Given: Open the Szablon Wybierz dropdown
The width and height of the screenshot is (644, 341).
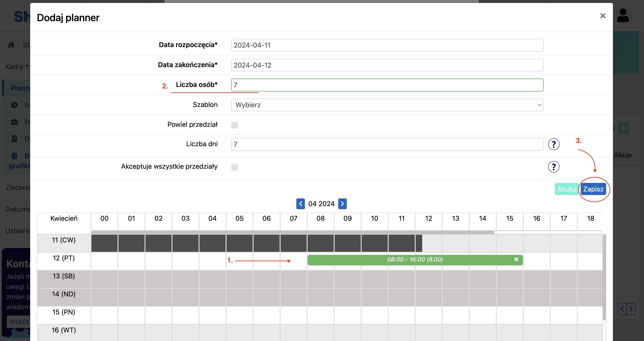Looking at the screenshot, I should coord(387,105).
